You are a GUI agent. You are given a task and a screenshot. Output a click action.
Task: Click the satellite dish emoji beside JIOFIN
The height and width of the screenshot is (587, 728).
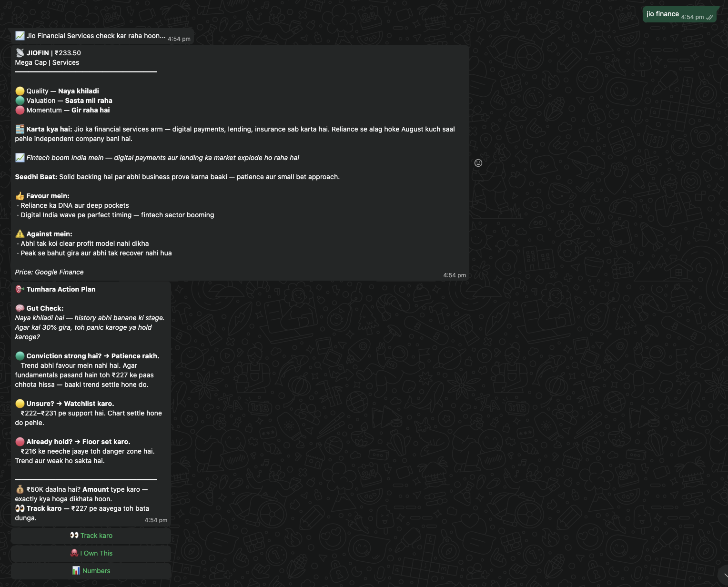[x=20, y=53]
